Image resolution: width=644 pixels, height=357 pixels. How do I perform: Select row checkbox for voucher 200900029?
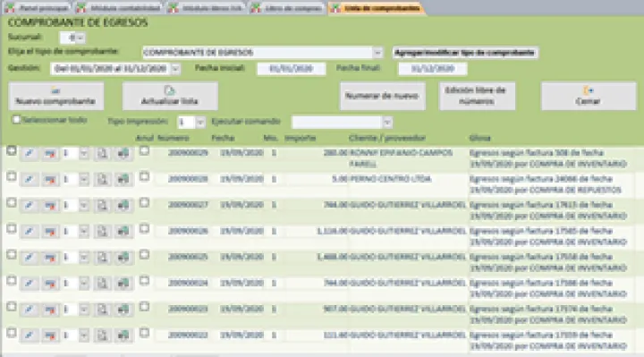pyautogui.click(x=12, y=151)
